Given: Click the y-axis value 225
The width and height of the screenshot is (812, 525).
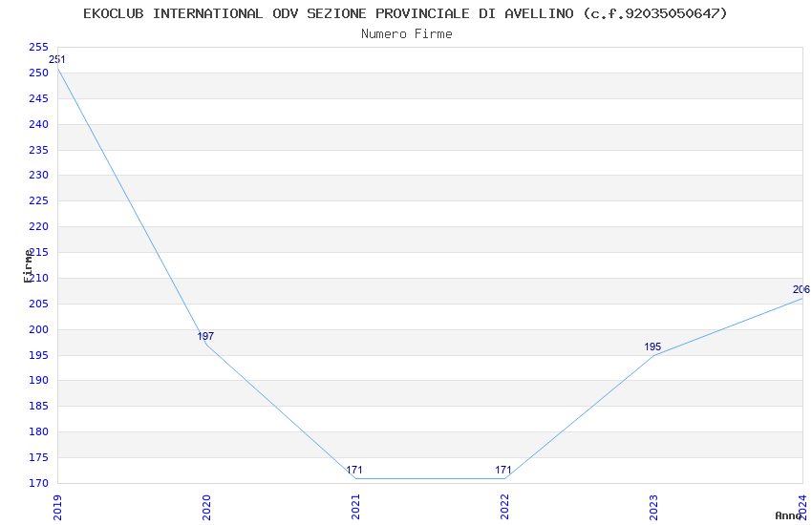Looking at the screenshot, I should tap(38, 201).
